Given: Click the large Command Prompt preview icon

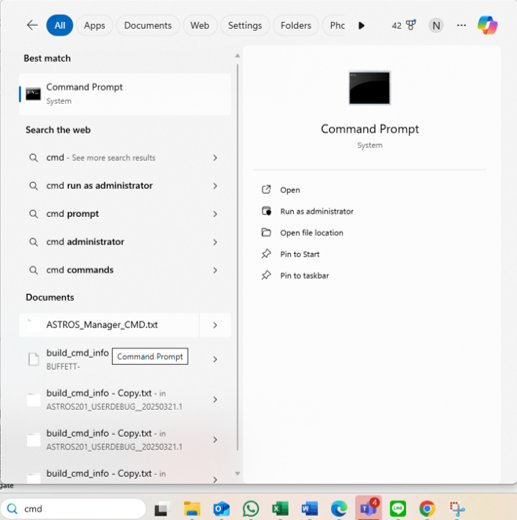Looking at the screenshot, I should (x=369, y=88).
